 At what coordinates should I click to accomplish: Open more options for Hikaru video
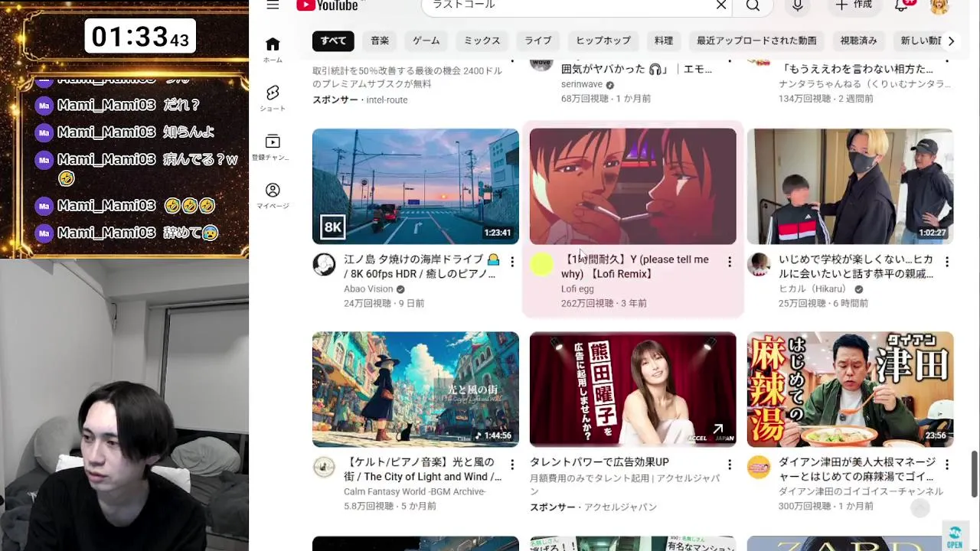(947, 262)
